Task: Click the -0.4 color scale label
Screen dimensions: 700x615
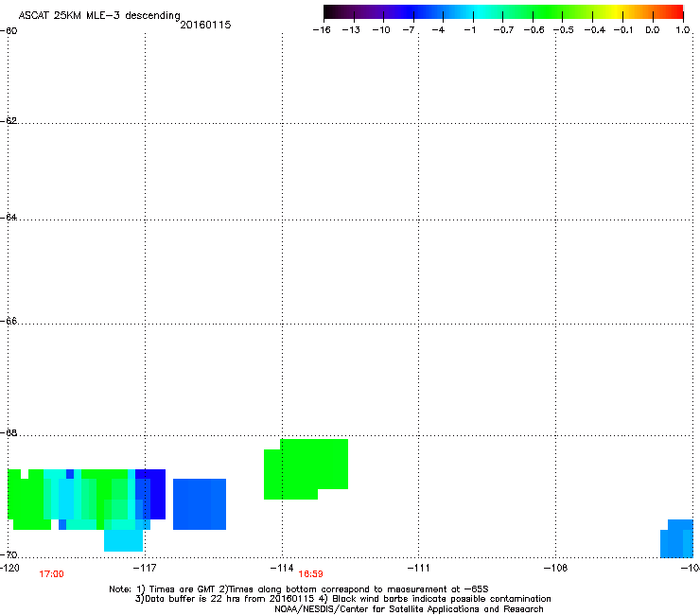Action: click(x=595, y=30)
